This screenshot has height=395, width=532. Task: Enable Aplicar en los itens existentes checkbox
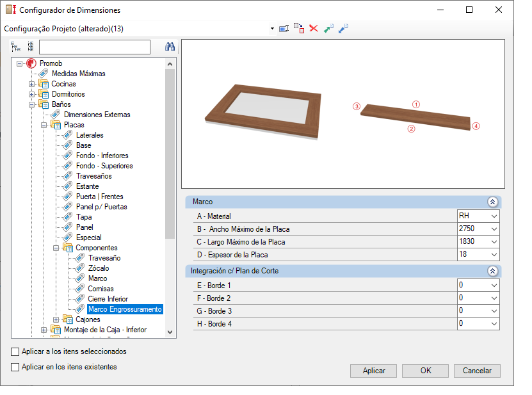point(15,367)
